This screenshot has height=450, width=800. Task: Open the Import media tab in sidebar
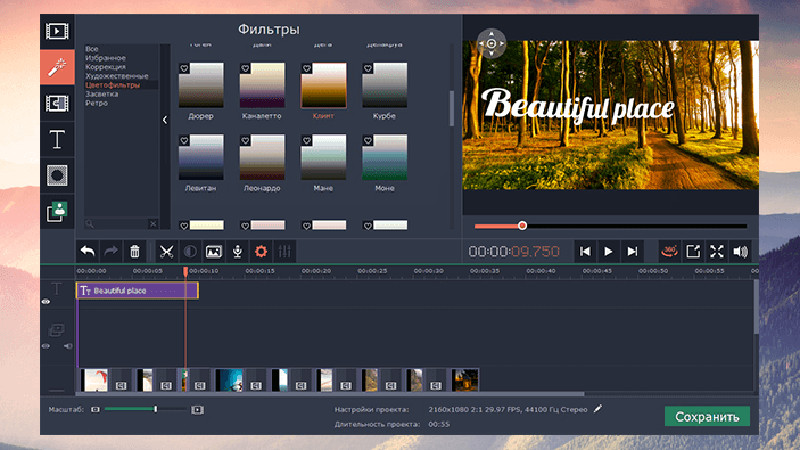point(58,31)
